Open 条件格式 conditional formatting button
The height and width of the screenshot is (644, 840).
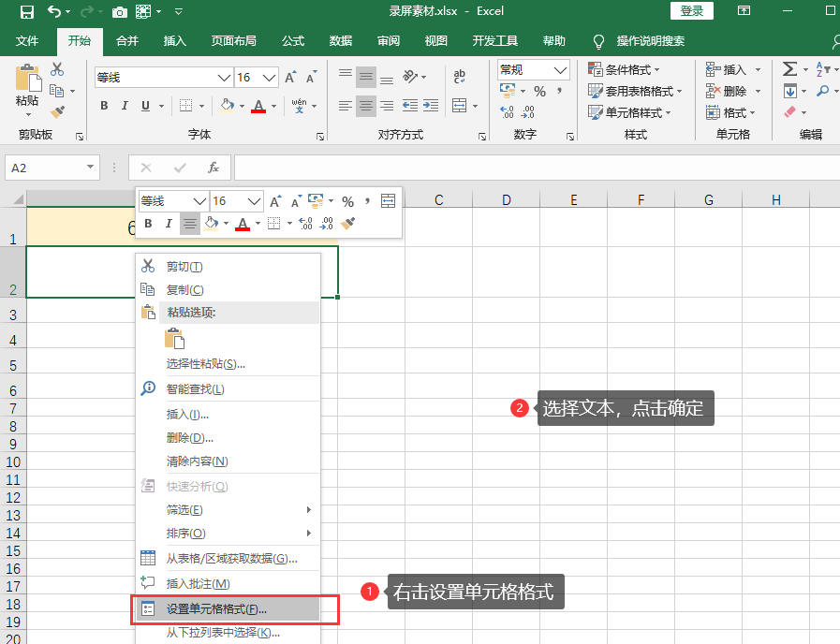624,69
